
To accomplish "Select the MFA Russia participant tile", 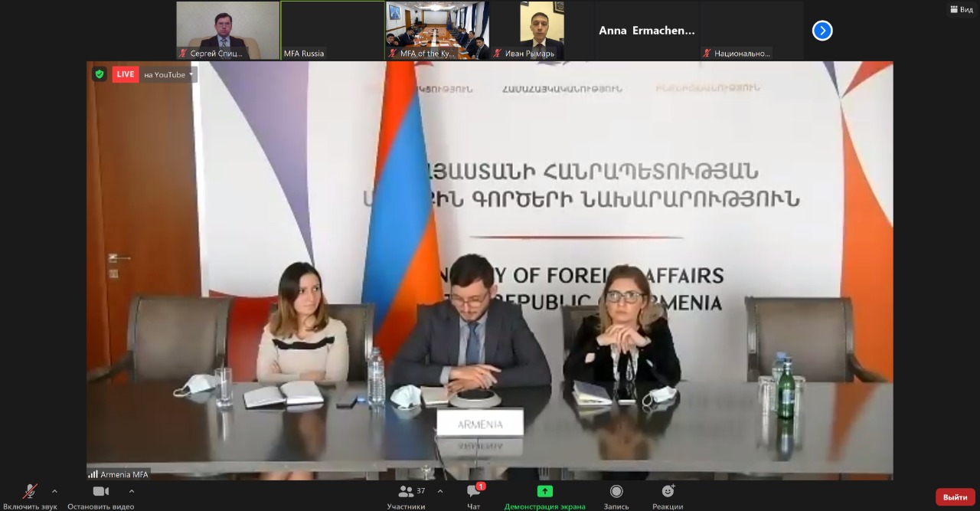I will 332,31.
